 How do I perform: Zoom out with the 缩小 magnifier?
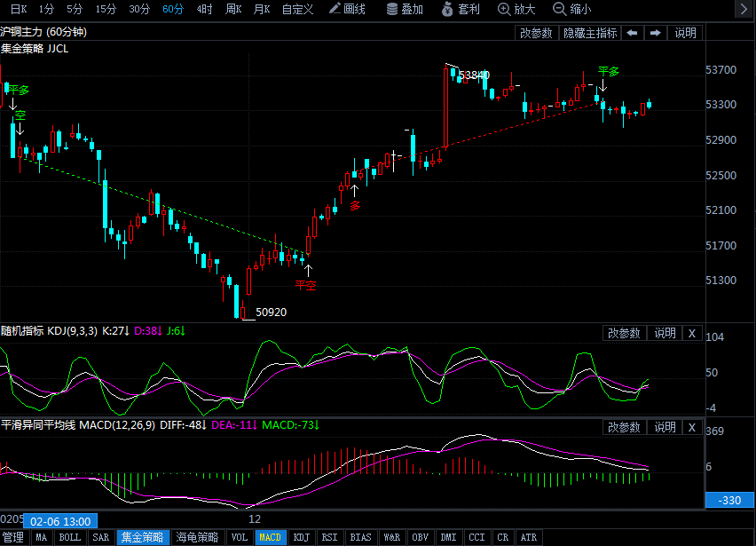pyautogui.click(x=571, y=9)
